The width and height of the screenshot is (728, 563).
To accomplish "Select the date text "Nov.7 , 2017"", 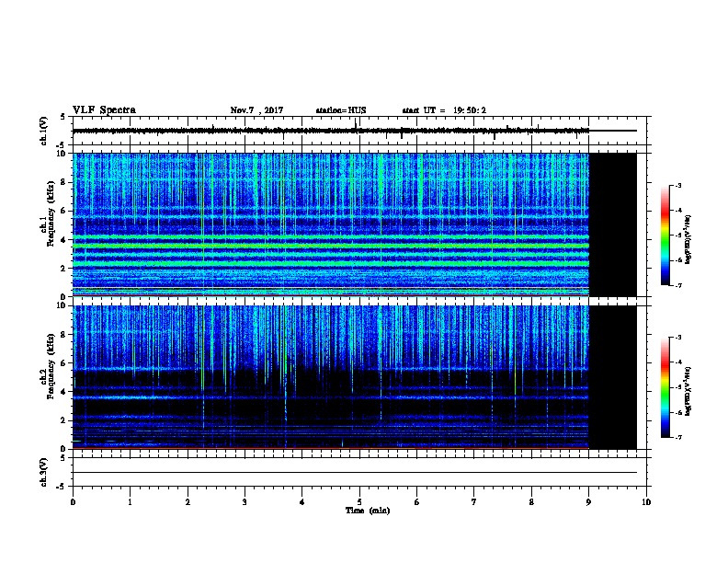I will (256, 110).
